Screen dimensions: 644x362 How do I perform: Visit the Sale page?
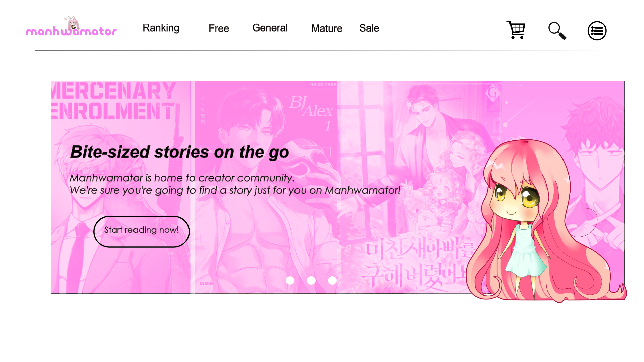coord(369,28)
